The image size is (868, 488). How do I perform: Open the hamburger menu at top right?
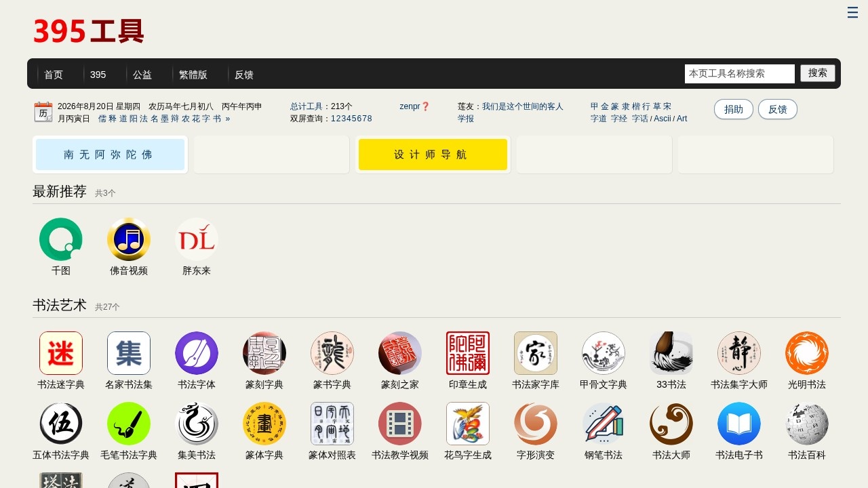(x=853, y=12)
